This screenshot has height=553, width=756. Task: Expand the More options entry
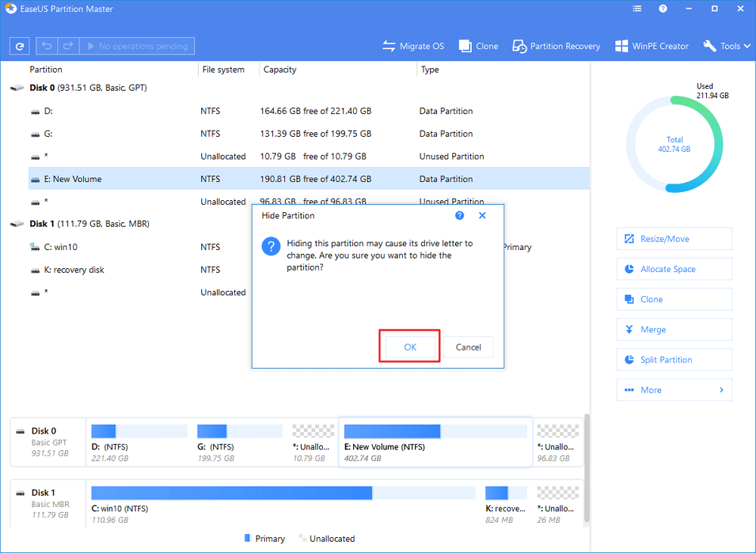click(x=674, y=390)
